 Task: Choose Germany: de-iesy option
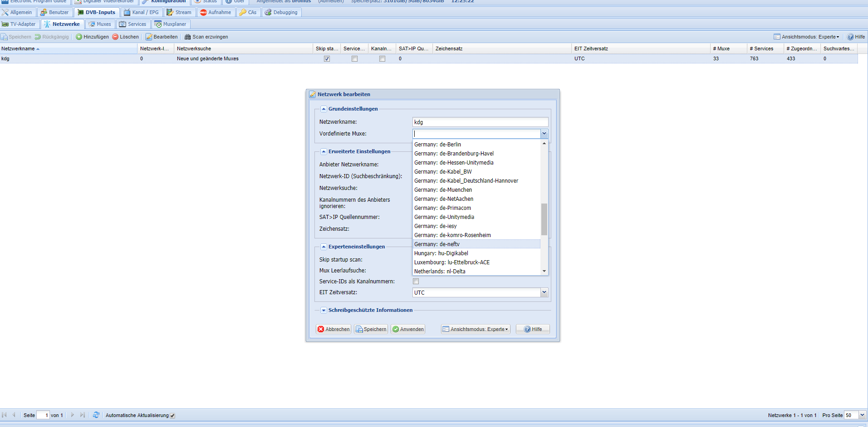[x=476, y=226]
